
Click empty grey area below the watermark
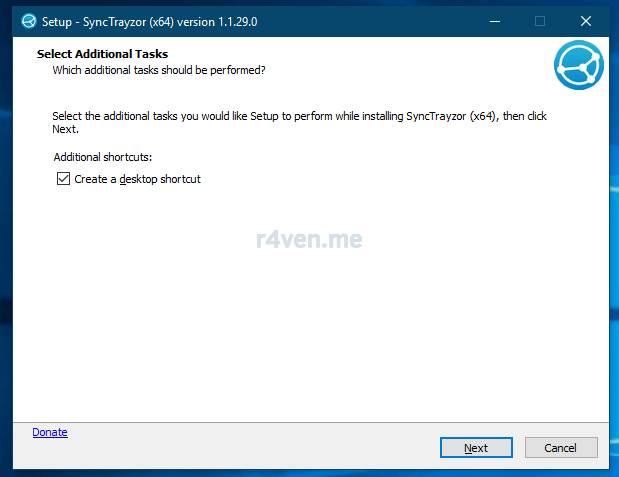tap(309, 330)
